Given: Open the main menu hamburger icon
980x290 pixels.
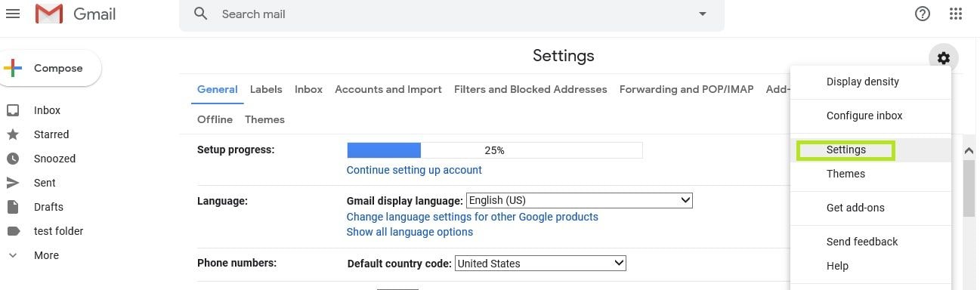Looking at the screenshot, I should click(12, 14).
